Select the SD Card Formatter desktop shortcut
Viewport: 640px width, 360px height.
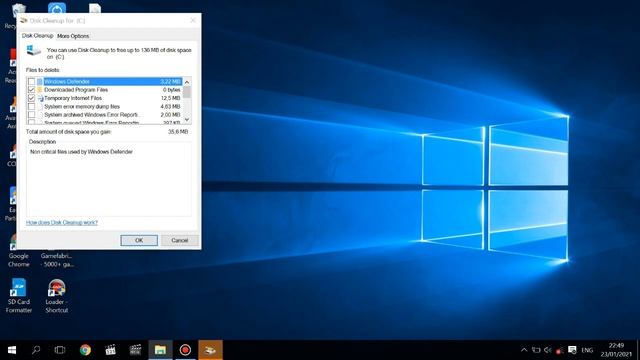coord(18,296)
